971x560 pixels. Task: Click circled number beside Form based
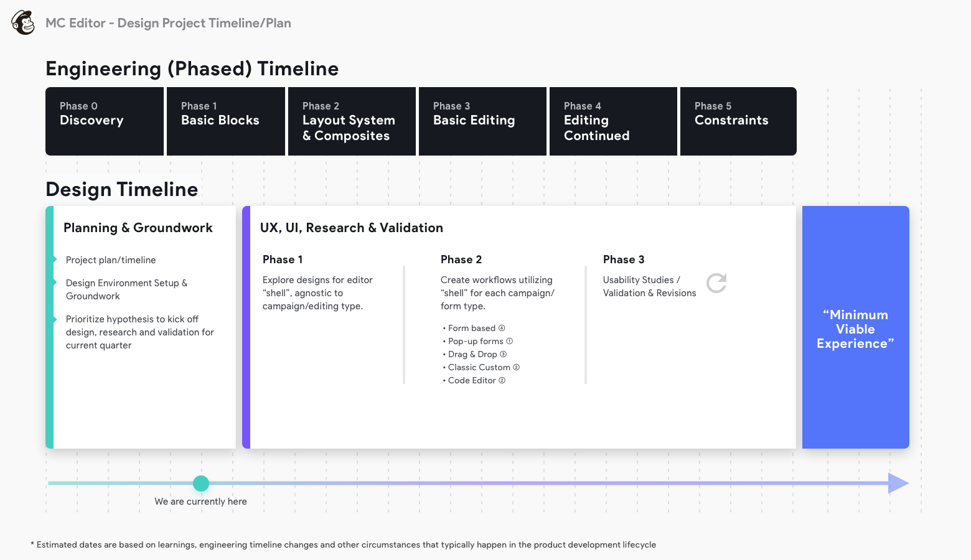[502, 328]
